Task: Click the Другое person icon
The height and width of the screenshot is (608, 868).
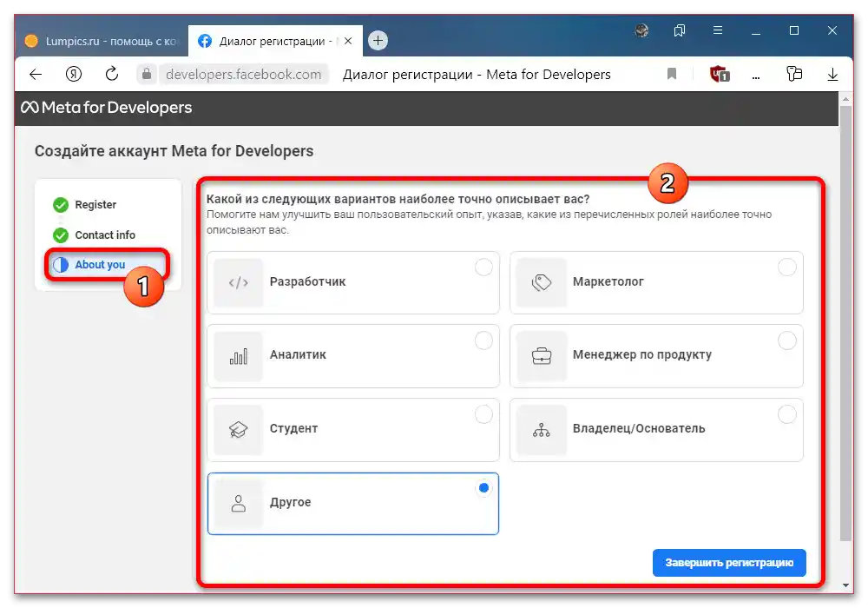Action: coord(238,504)
